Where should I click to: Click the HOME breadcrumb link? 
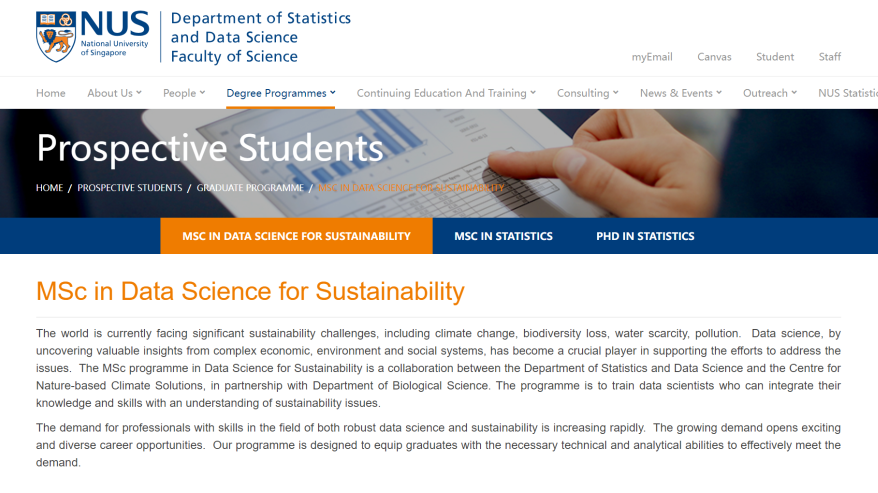(49, 188)
